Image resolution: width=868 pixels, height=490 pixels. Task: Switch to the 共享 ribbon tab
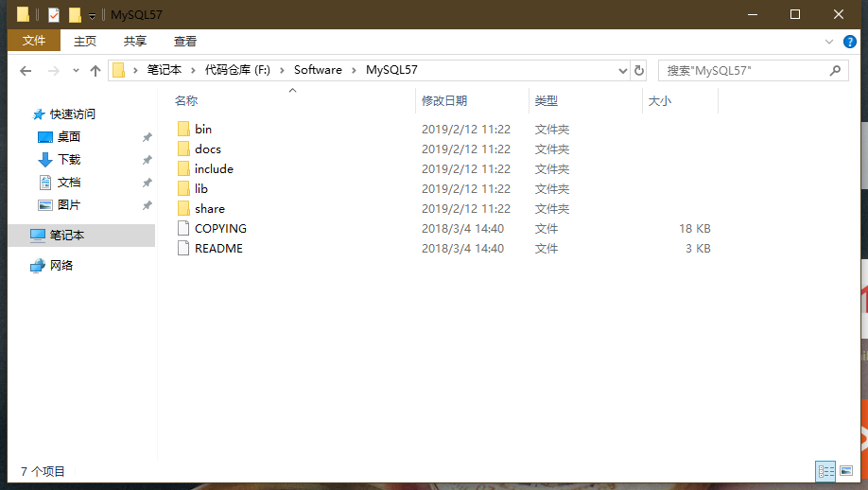[x=134, y=41]
